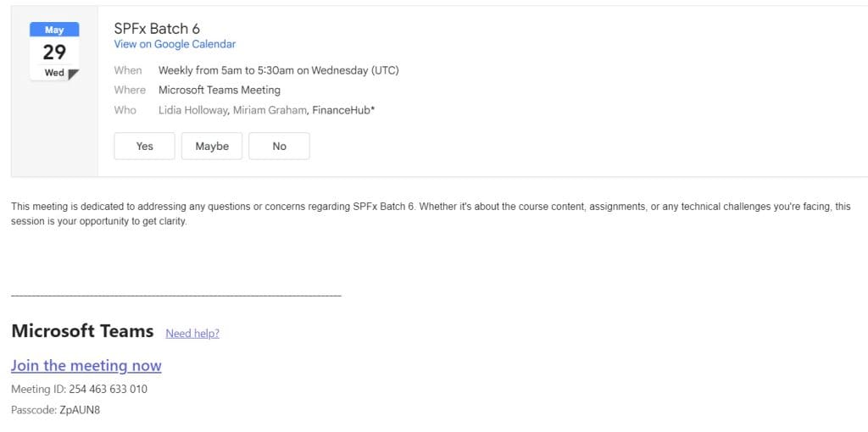Viewport: 868px width, 432px height.
Task: Respond Maybe to the invitation
Action: coord(212,146)
